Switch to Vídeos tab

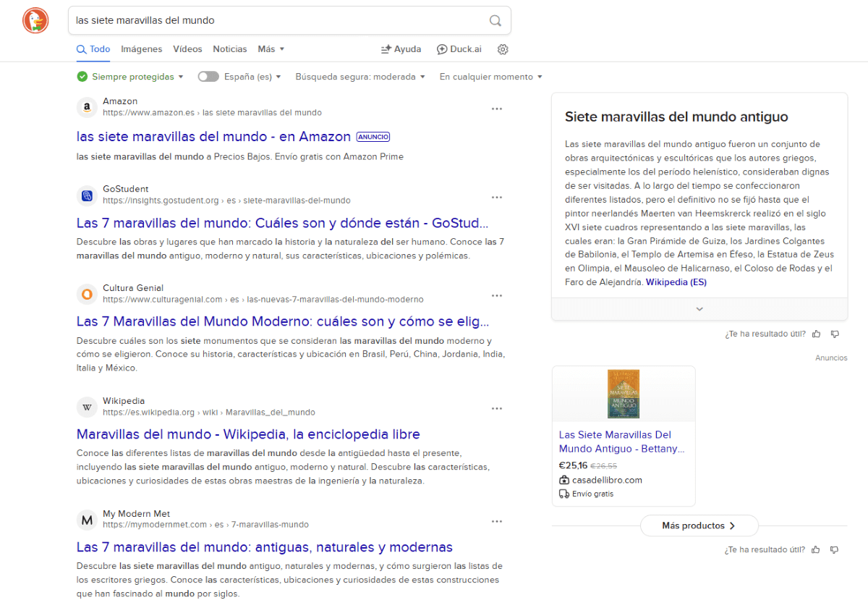[x=187, y=49]
